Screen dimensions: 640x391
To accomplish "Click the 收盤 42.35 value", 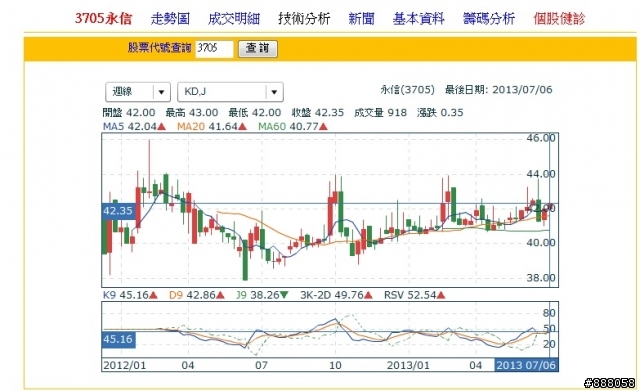I will [318, 113].
